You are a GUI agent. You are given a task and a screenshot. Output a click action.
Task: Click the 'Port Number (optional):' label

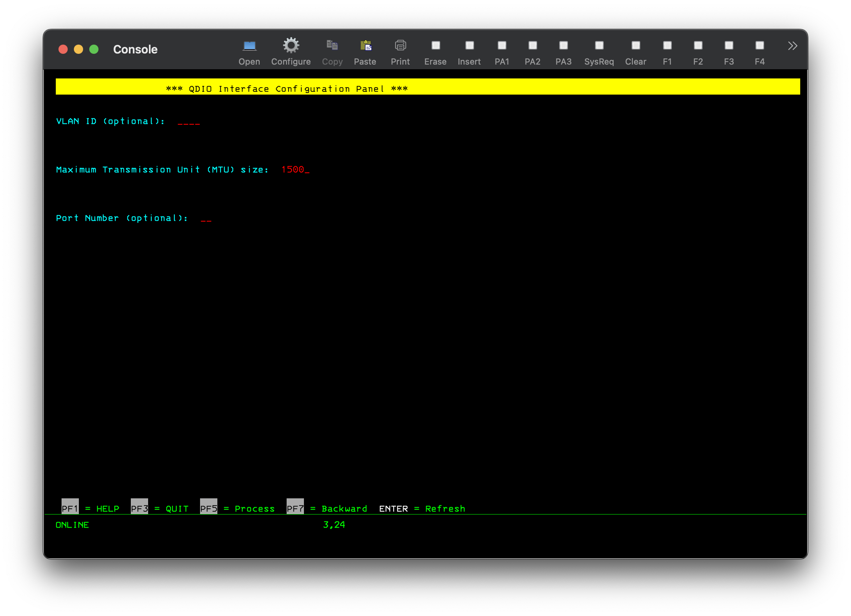[122, 218]
